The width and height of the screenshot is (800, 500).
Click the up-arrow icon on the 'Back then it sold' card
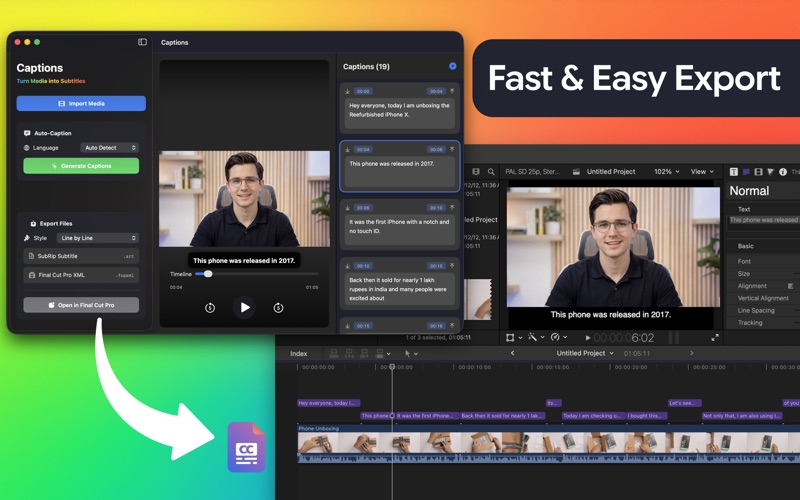452,266
